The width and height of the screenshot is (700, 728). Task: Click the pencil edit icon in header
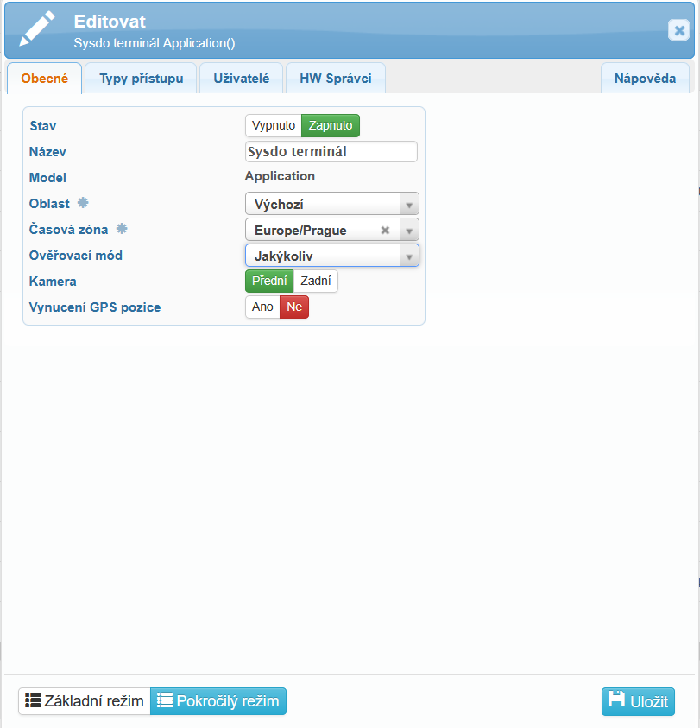point(36,29)
